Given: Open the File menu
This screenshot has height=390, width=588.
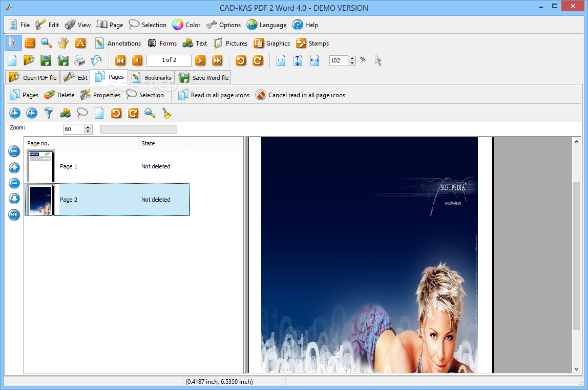Looking at the screenshot, I should [x=19, y=25].
